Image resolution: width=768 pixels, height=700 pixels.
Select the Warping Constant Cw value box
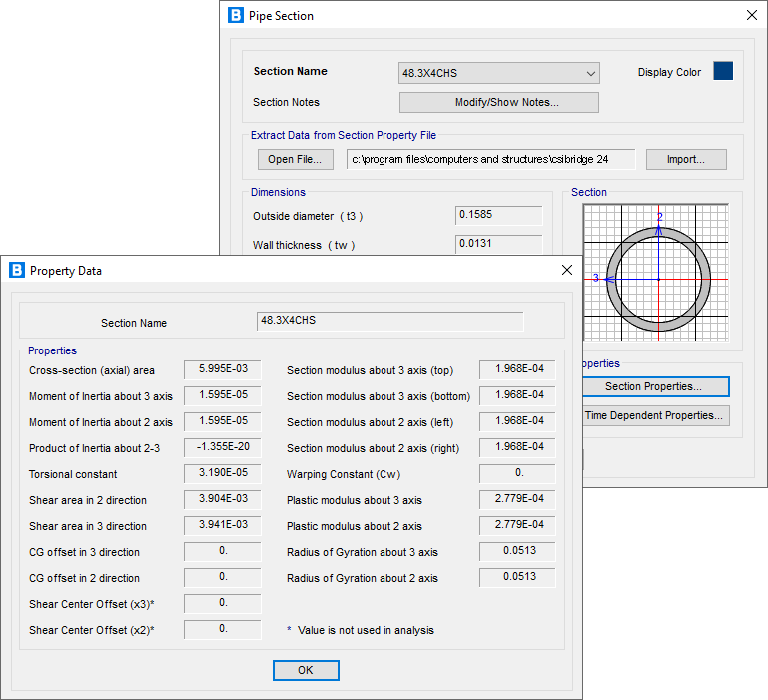click(517, 473)
